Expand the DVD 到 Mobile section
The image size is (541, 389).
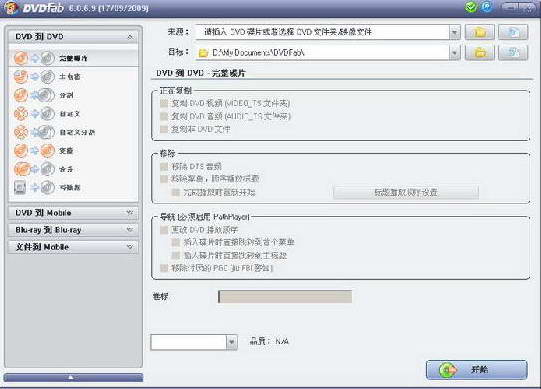(x=130, y=213)
